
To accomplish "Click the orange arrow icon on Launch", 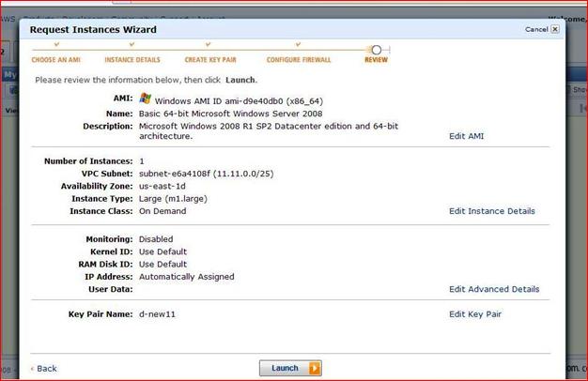I will pyautogui.click(x=315, y=368).
